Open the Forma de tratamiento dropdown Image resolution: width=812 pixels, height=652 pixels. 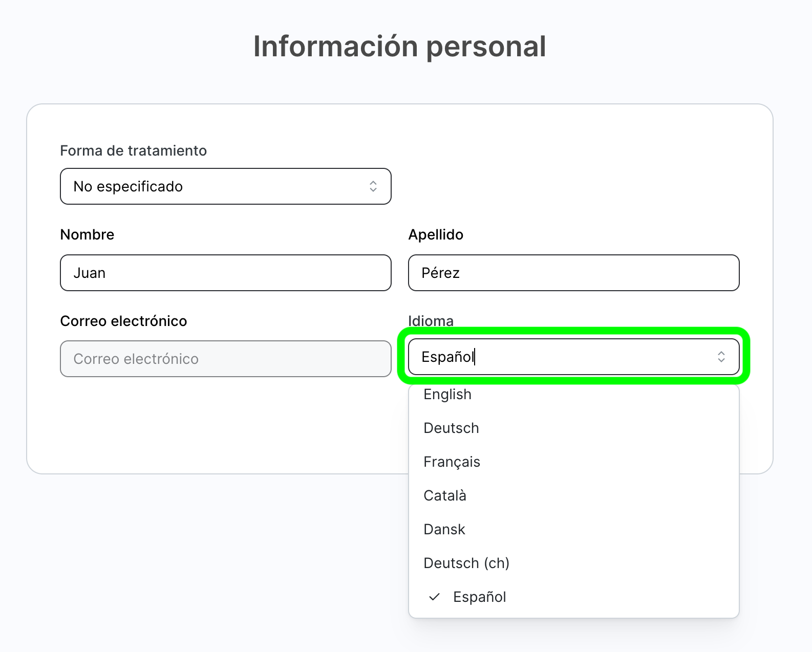226,186
